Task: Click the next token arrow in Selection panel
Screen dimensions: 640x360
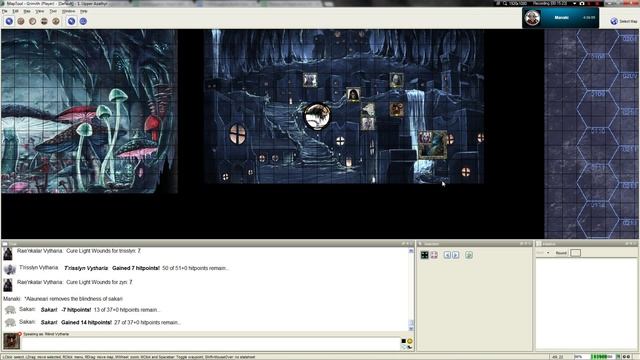Action: [x=456, y=255]
